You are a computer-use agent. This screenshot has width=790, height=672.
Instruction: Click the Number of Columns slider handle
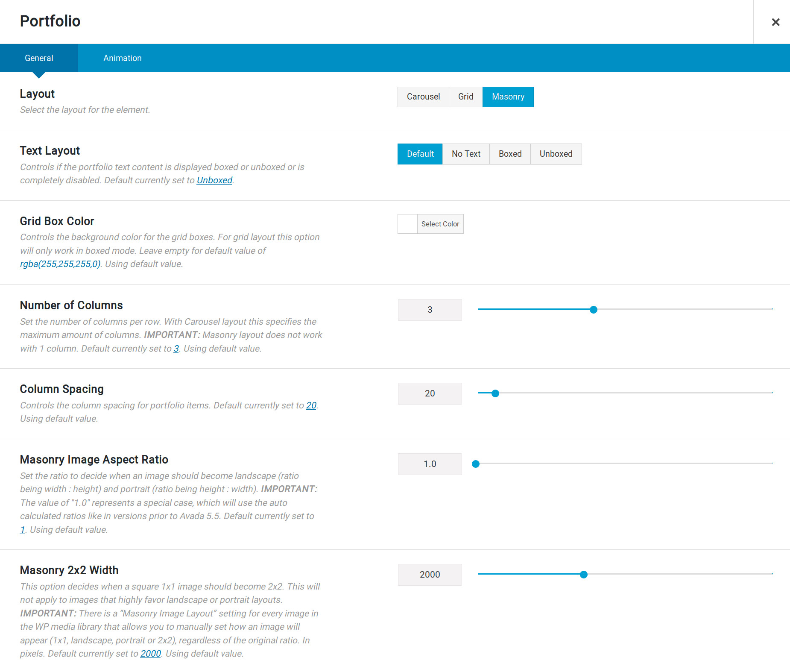pyautogui.click(x=593, y=310)
